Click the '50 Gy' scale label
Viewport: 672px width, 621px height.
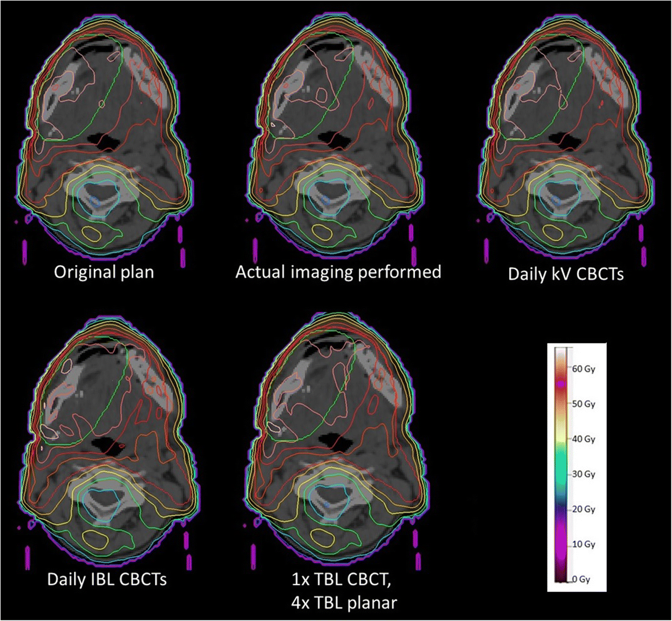pyautogui.click(x=583, y=404)
